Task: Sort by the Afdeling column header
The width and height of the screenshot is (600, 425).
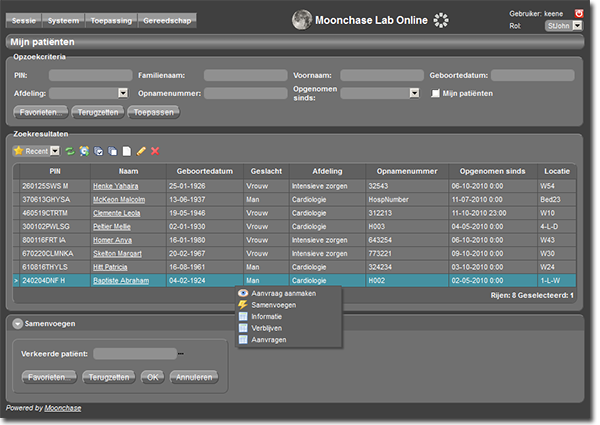Action: click(327, 171)
